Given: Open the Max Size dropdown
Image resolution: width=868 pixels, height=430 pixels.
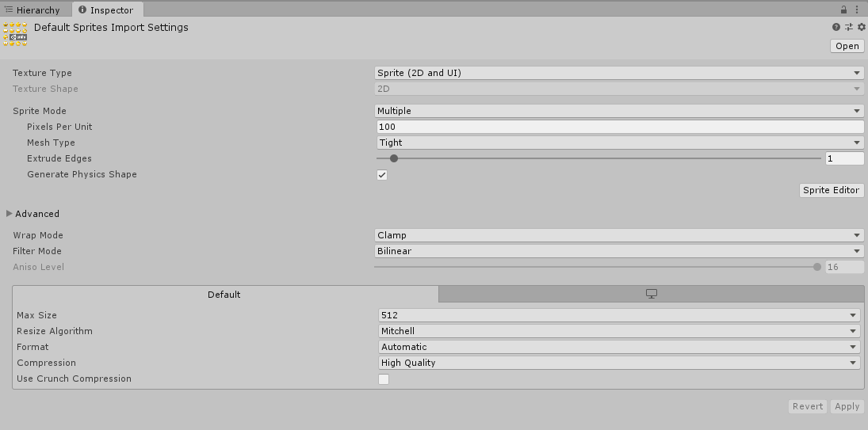Looking at the screenshot, I should 619,315.
